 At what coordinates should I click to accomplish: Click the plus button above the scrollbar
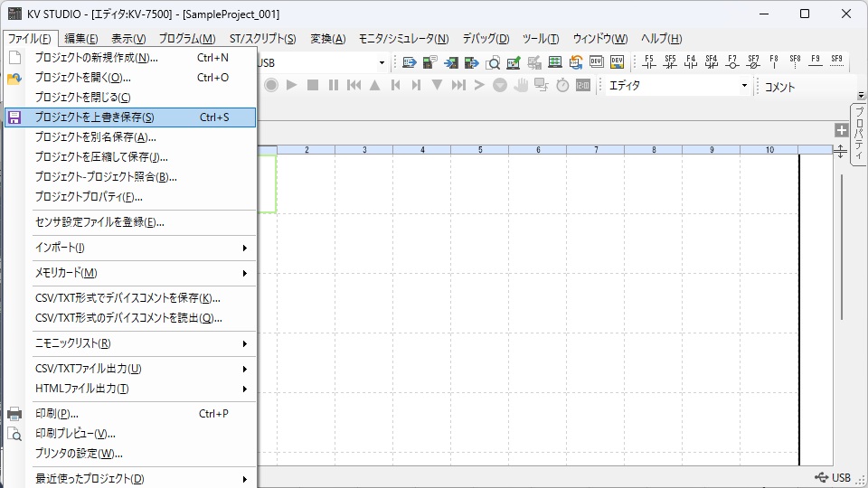(x=841, y=130)
